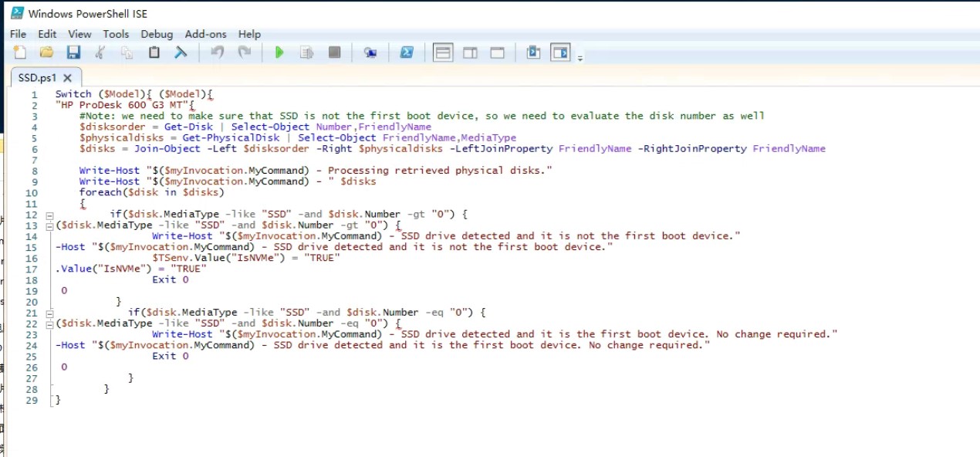Open the View menu
This screenshot has height=457, width=980.
click(79, 34)
